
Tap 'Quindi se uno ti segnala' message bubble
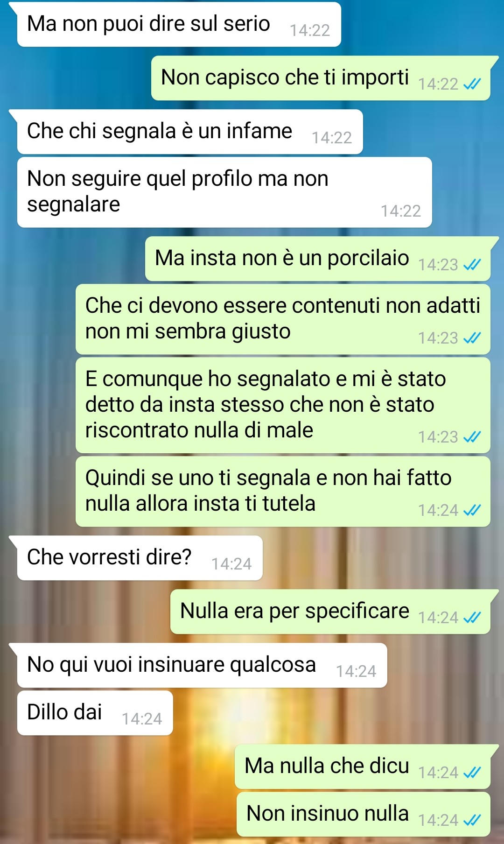click(283, 492)
